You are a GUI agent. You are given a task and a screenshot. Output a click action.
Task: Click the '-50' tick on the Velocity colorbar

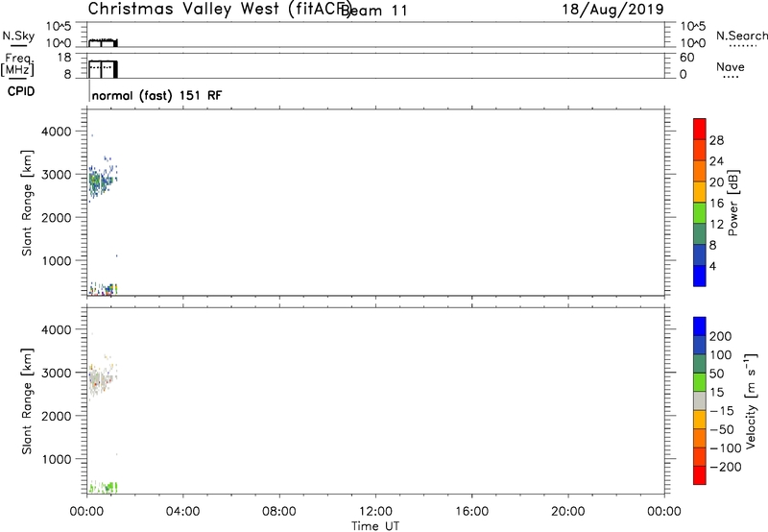point(722,429)
